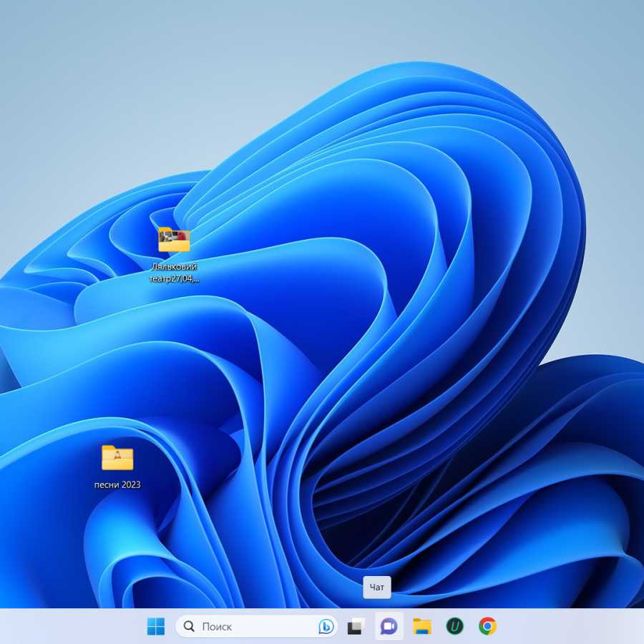Open the green U app on the taskbar

point(454,626)
